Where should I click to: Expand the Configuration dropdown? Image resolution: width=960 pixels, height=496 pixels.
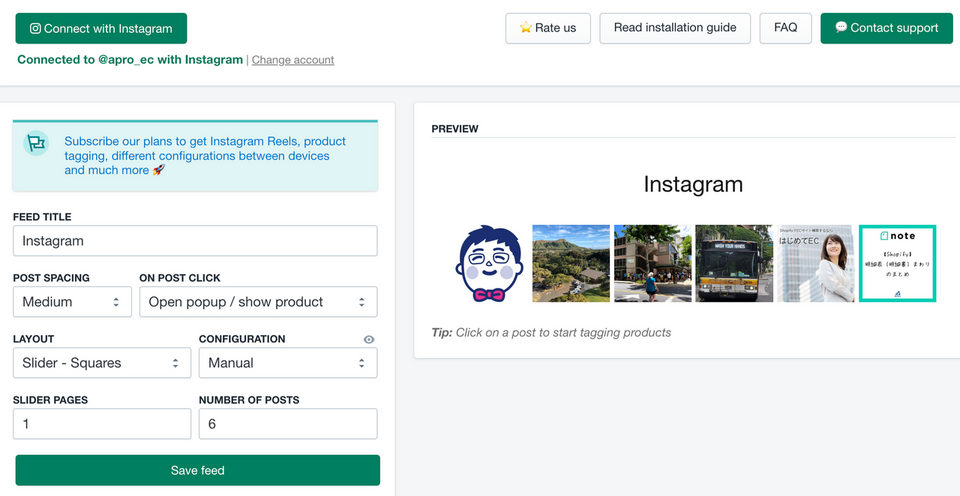pos(288,363)
